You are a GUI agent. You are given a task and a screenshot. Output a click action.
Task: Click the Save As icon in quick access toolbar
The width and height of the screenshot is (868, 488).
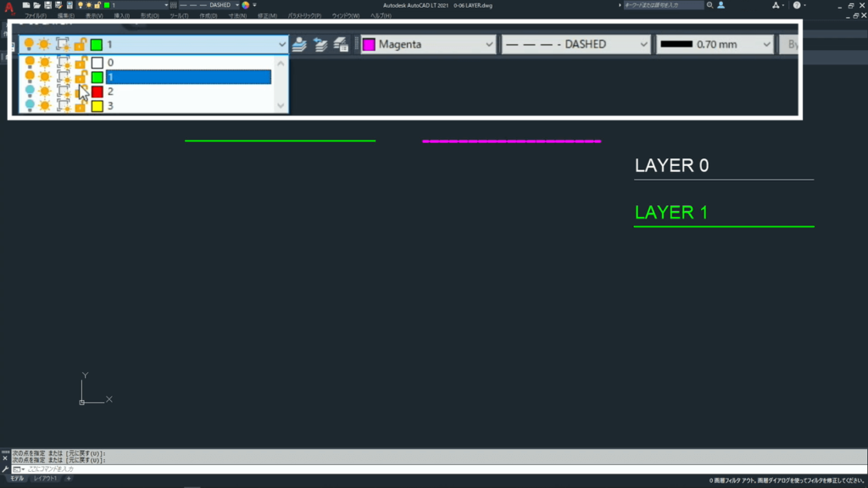pyautogui.click(x=58, y=5)
